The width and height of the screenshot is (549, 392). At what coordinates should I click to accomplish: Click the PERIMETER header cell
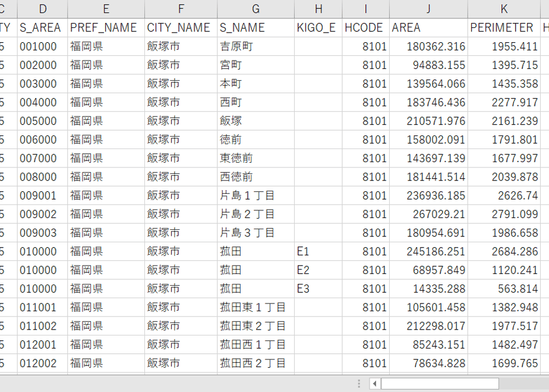click(x=504, y=28)
